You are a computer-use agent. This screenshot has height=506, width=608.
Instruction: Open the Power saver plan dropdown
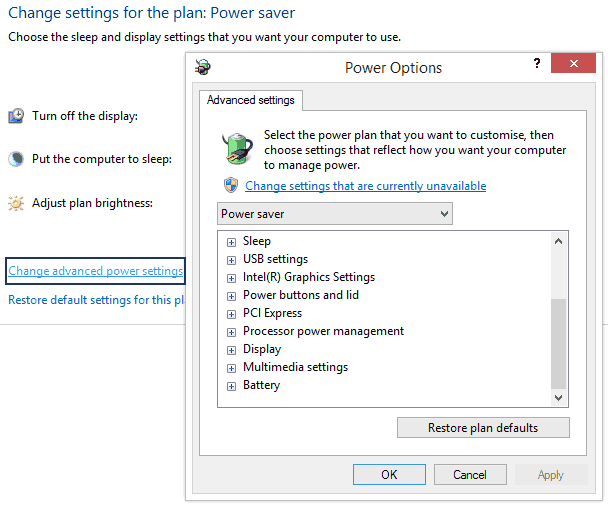pyautogui.click(x=335, y=214)
